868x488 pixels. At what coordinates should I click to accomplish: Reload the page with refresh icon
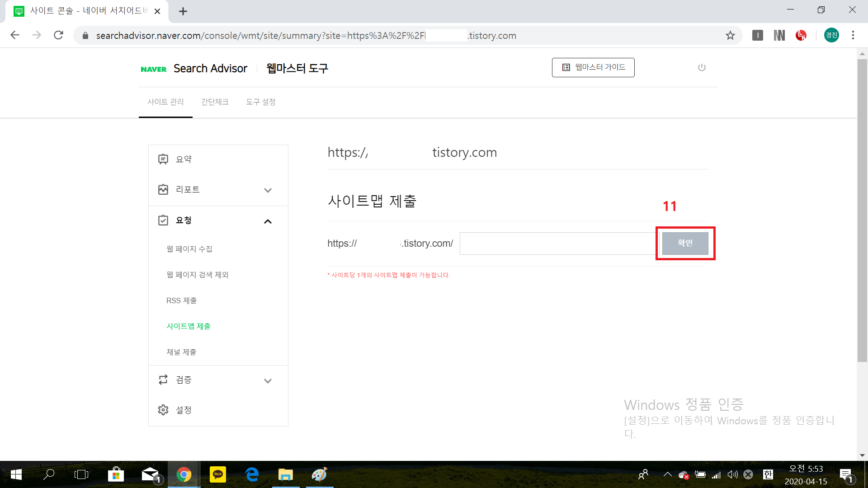click(58, 35)
